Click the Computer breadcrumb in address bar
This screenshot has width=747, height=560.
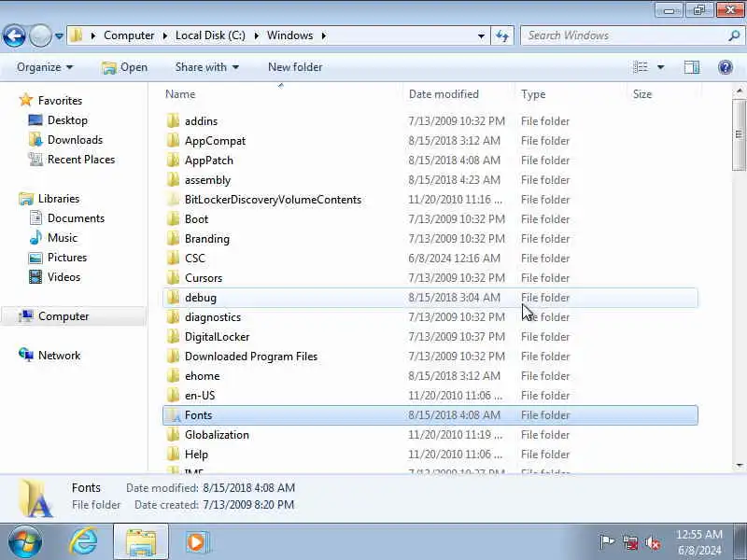129,35
